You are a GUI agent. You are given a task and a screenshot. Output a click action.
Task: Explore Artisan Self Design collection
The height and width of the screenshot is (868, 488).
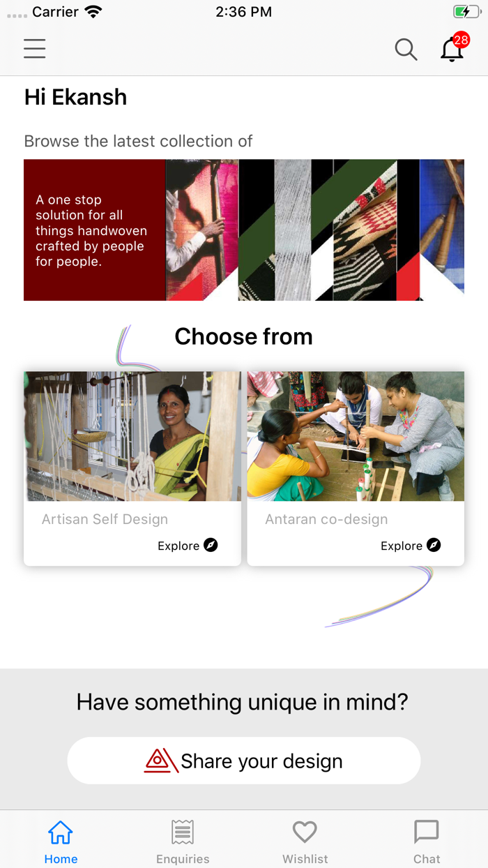(188, 546)
